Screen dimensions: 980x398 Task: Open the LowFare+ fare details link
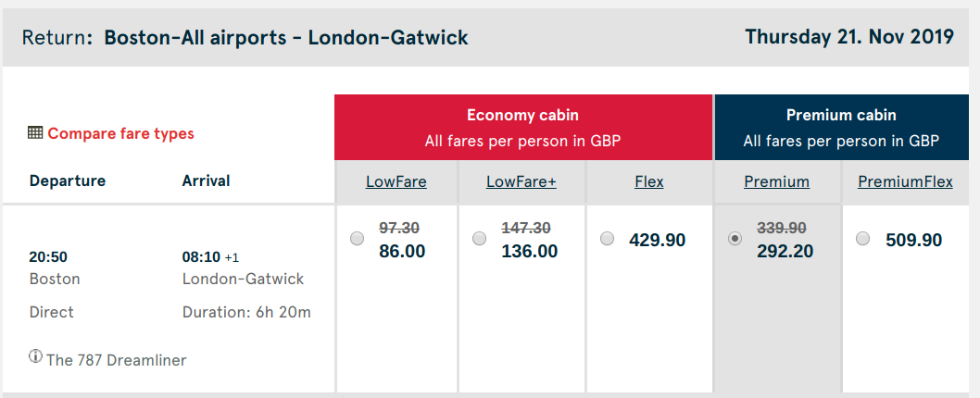point(521,181)
